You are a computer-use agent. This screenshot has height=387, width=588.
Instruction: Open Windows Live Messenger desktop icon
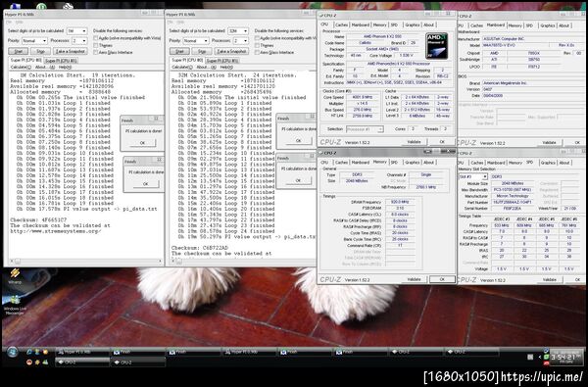(x=15, y=305)
